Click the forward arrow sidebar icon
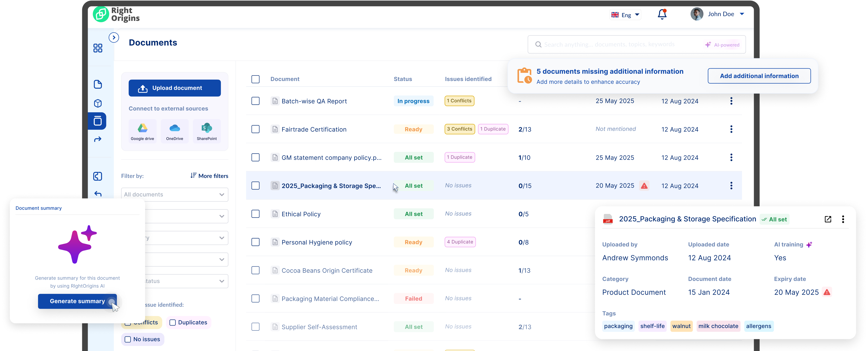The height and width of the screenshot is (351, 868). tap(98, 139)
